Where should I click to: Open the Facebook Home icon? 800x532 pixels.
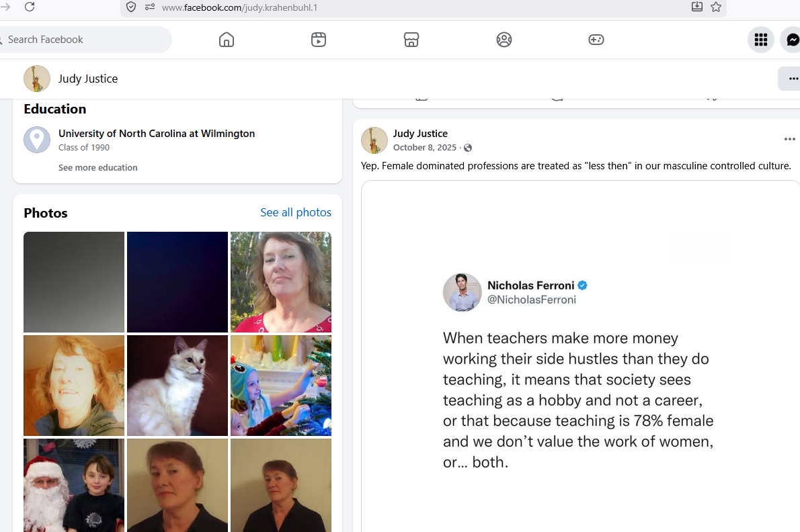(227, 40)
